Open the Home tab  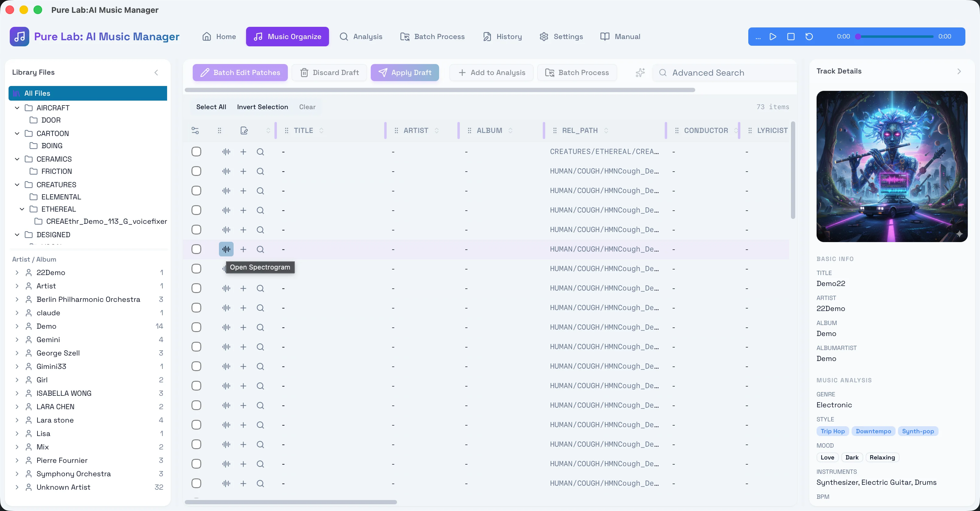219,37
